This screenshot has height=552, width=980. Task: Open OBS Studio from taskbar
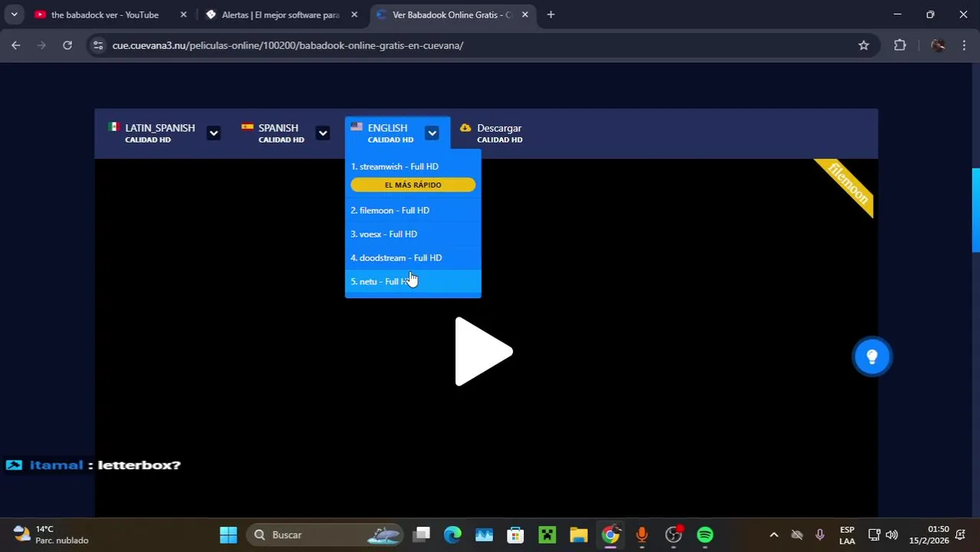[x=673, y=534]
